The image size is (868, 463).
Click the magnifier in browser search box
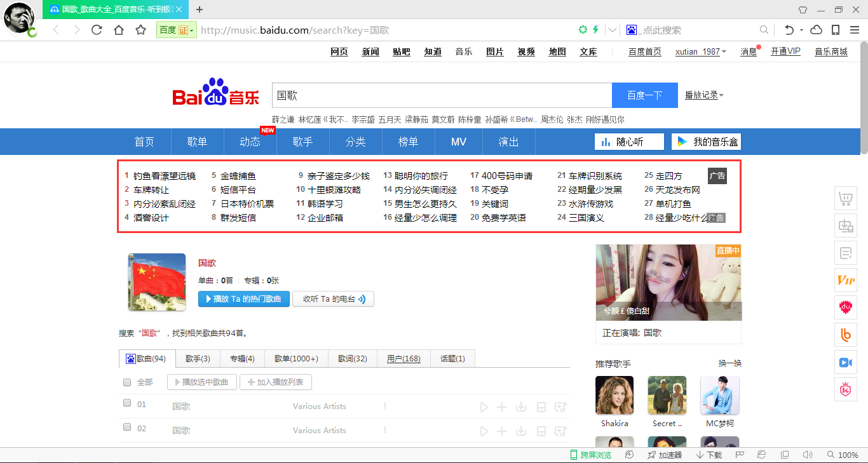(x=764, y=30)
